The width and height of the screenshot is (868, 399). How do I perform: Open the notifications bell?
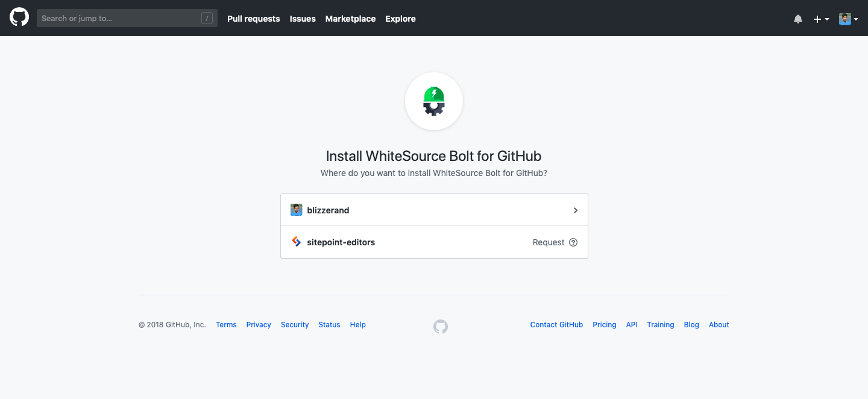[798, 19]
